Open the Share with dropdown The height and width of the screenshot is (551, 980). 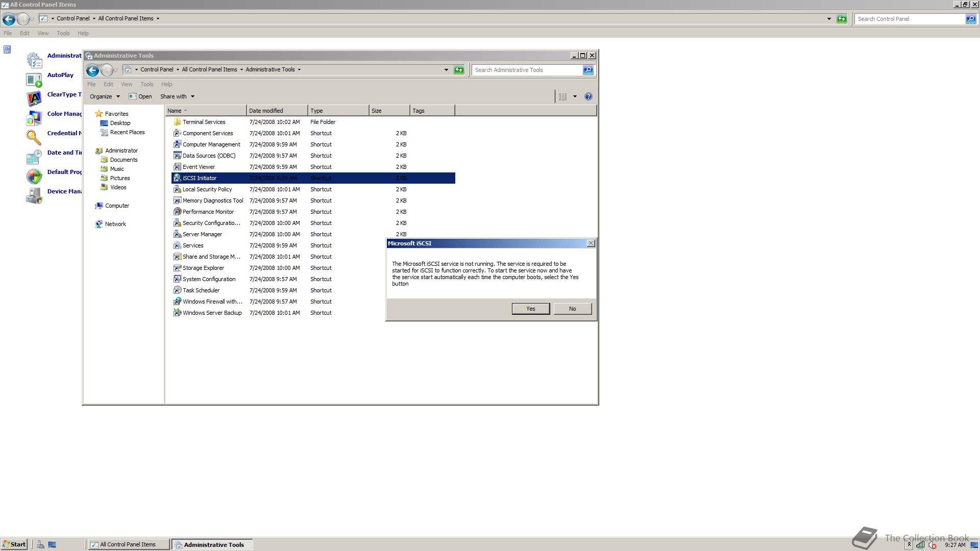coord(177,96)
